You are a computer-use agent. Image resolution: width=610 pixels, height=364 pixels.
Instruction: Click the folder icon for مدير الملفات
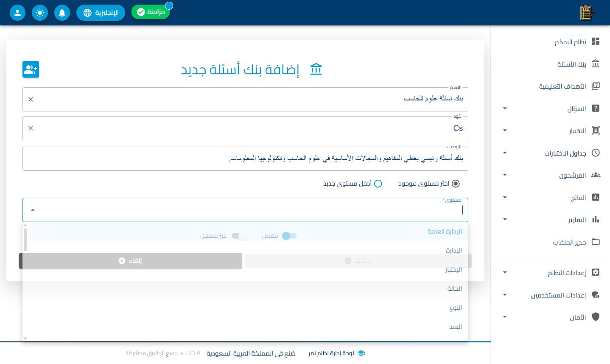point(596,242)
